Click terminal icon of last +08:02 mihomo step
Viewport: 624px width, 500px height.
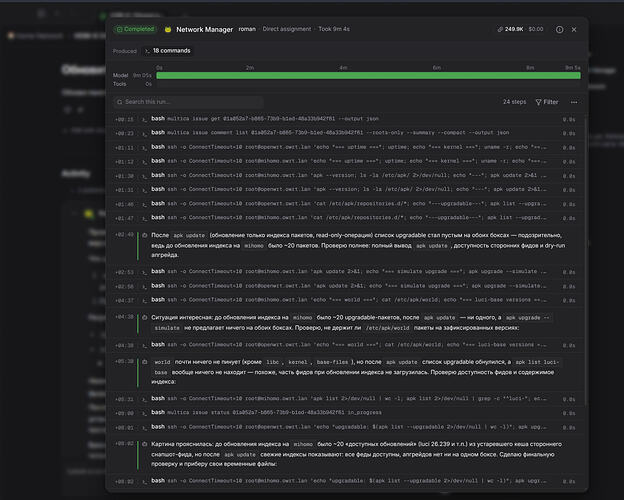145,482
